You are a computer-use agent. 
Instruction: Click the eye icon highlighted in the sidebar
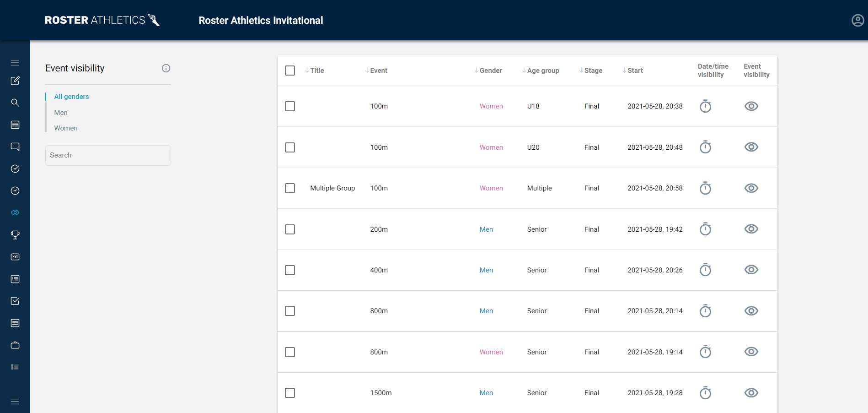[x=15, y=212]
